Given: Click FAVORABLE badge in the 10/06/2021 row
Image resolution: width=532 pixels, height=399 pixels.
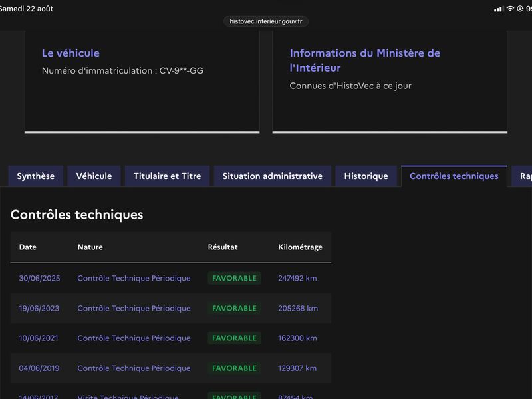Looking at the screenshot, I should pos(234,338).
